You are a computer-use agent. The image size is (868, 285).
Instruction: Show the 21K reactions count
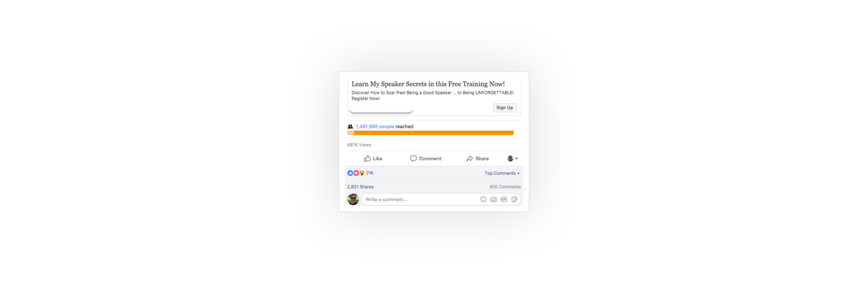tap(370, 173)
